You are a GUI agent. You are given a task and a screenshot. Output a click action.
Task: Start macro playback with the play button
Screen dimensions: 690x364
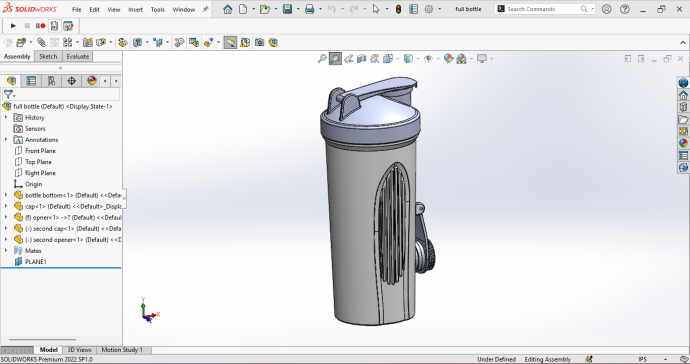[x=13, y=26]
